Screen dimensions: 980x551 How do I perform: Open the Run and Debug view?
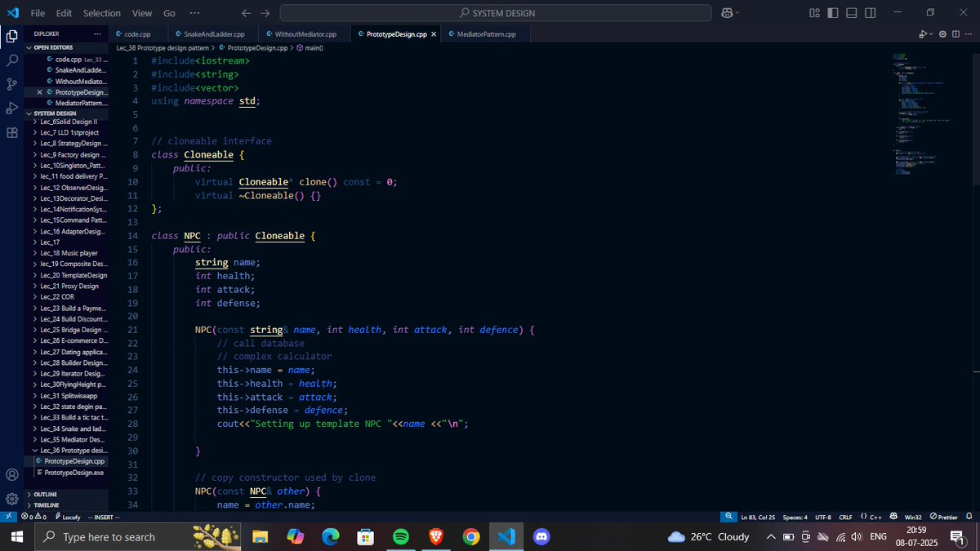tap(11, 109)
